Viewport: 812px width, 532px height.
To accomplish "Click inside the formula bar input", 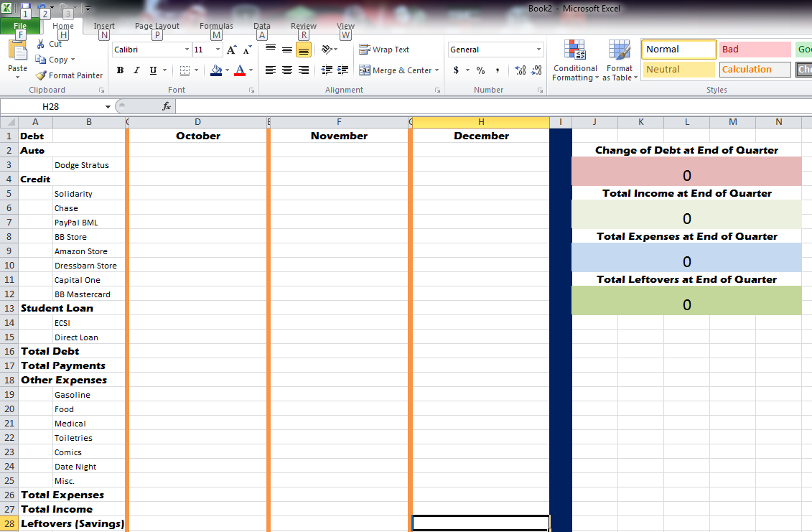I will click(x=492, y=106).
